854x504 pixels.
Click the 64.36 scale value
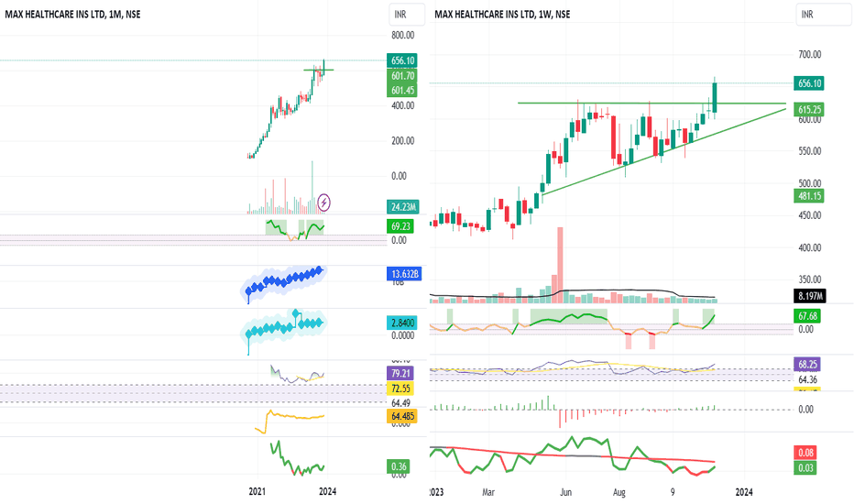coord(809,379)
